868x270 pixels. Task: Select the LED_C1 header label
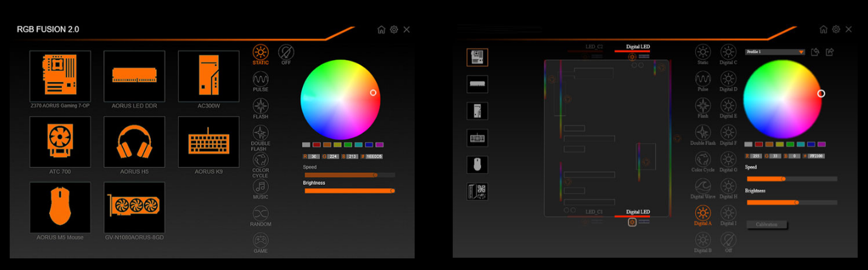[x=595, y=212]
